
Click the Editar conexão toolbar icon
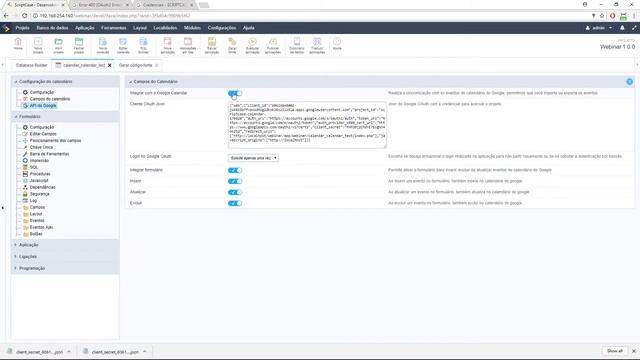(x=123, y=45)
